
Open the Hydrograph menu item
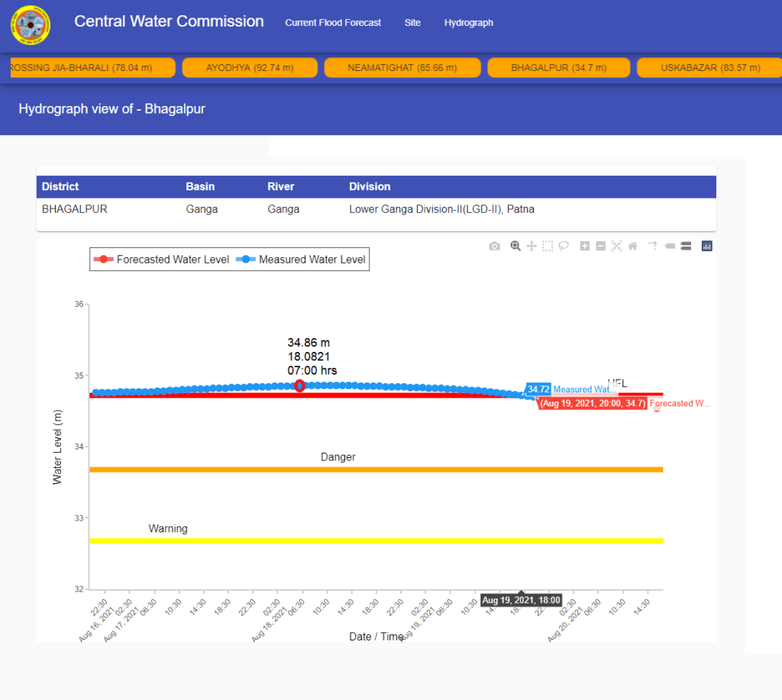click(x=468, y=23)
